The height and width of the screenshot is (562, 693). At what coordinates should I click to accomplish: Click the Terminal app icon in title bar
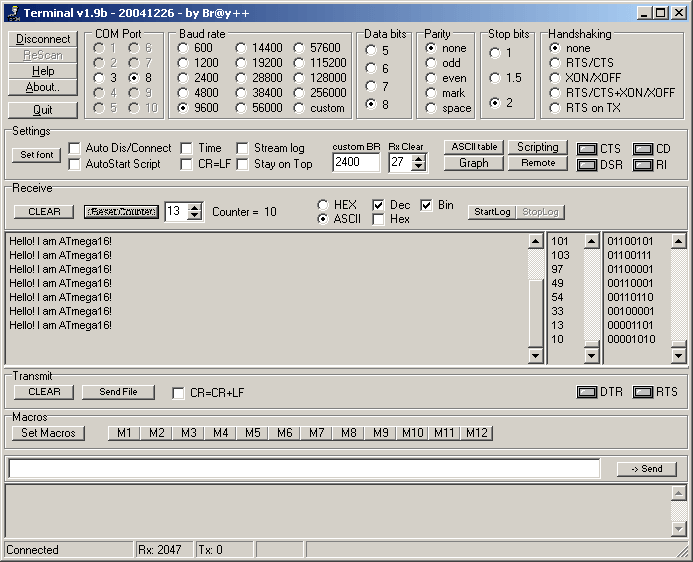pyautogui.click(x=13, y=13)
